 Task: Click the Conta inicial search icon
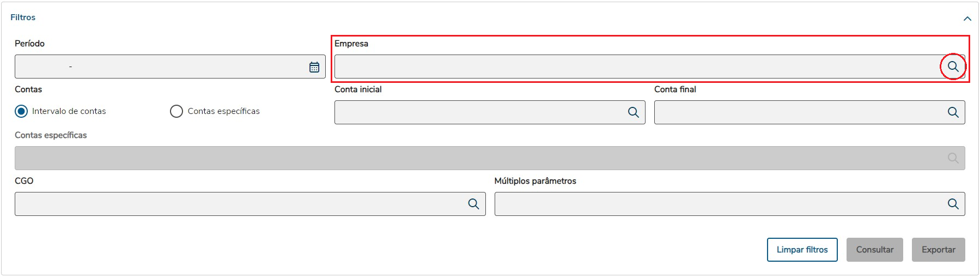tap(633, 112)
